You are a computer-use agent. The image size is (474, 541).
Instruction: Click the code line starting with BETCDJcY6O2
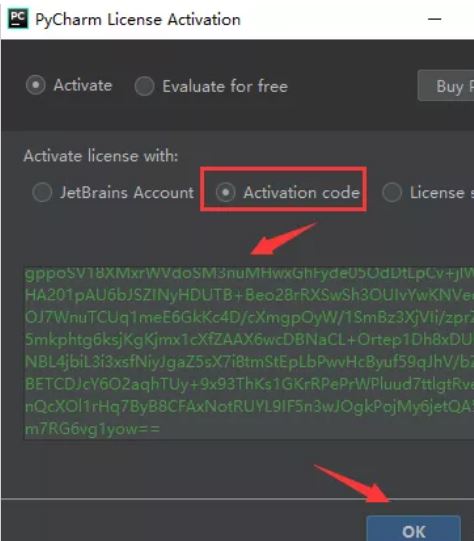(249, 384)
